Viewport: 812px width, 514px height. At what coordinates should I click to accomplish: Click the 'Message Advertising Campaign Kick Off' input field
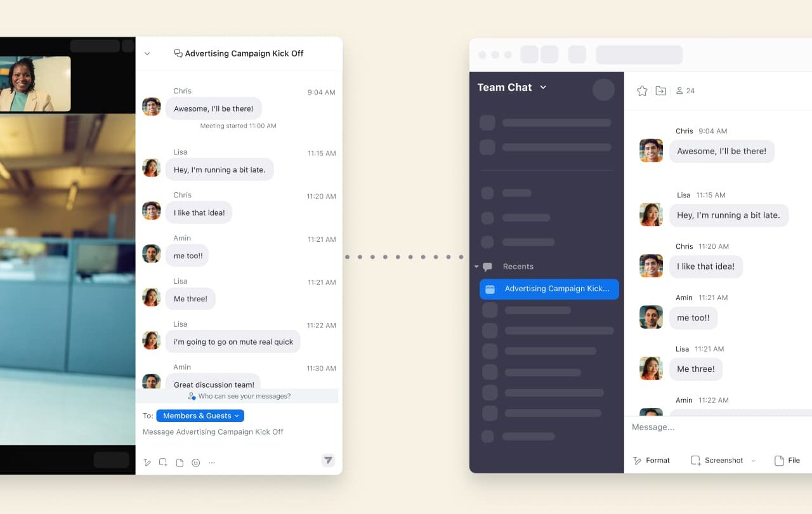(213, 432)
